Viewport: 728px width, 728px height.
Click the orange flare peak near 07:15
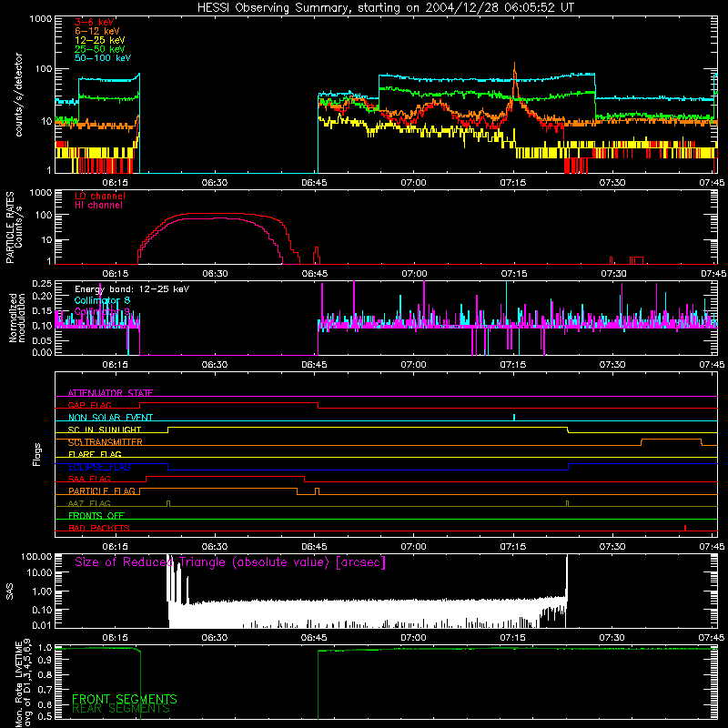[514, 70]
